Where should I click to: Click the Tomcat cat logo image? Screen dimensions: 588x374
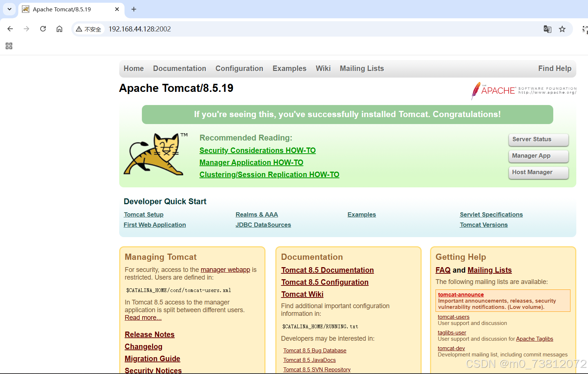(x=155, y=154)
